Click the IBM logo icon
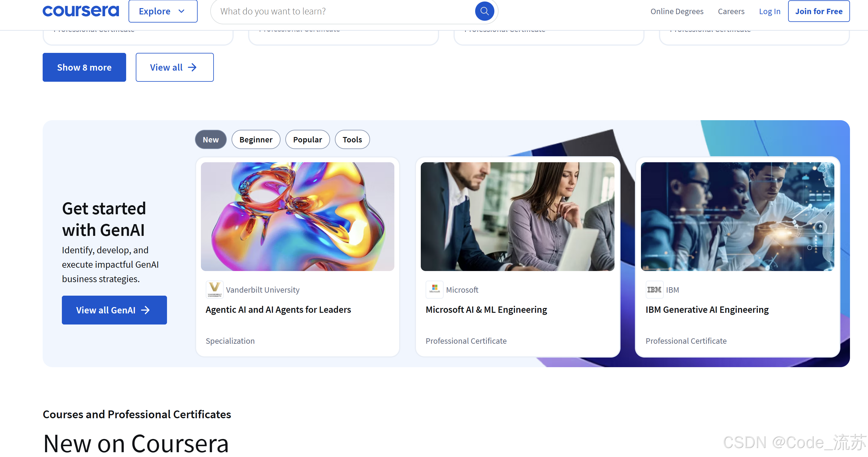868x457 pixels. coord(654,290)
